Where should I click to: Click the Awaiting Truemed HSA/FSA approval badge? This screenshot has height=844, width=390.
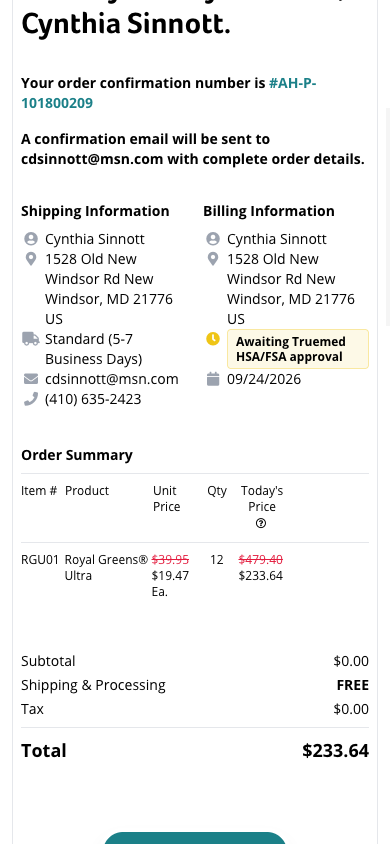298,349
